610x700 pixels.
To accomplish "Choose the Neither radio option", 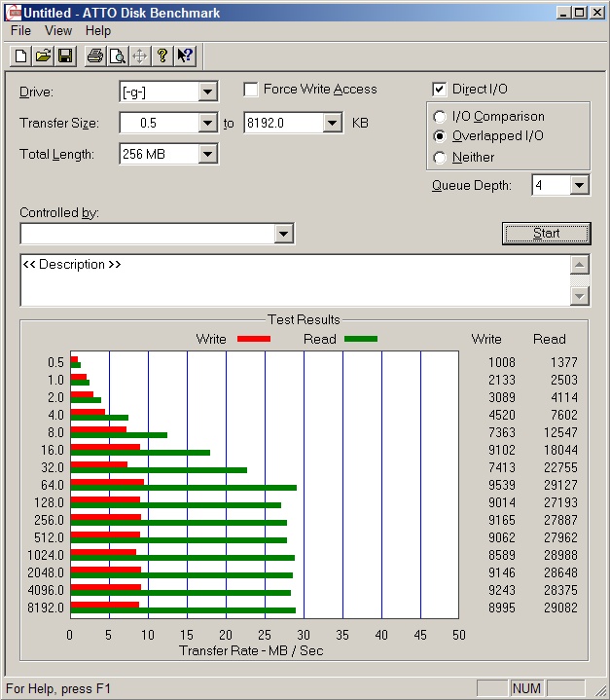I will coord(441,158).
